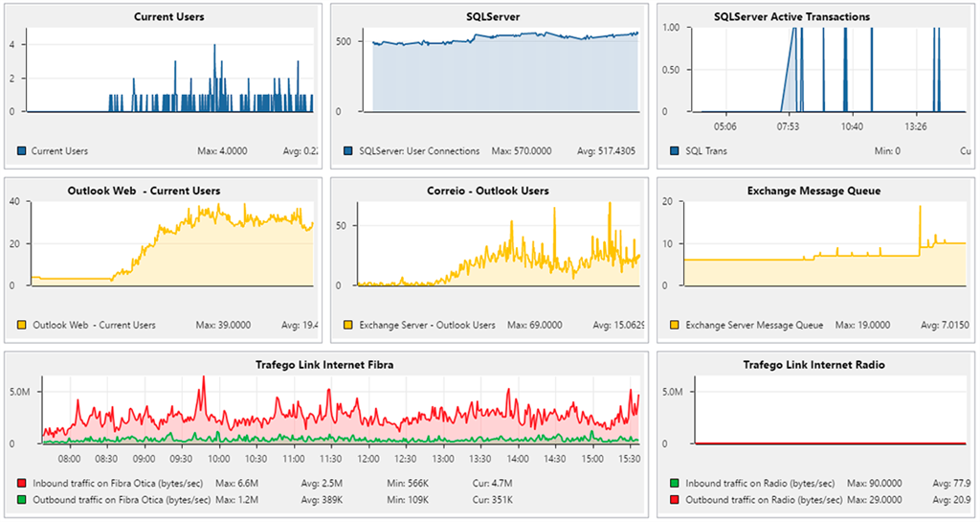Viewport: 980px width, 522px height.
Task: Click the 09:00 Fibra axis label
Action: [x=145, y=458]
